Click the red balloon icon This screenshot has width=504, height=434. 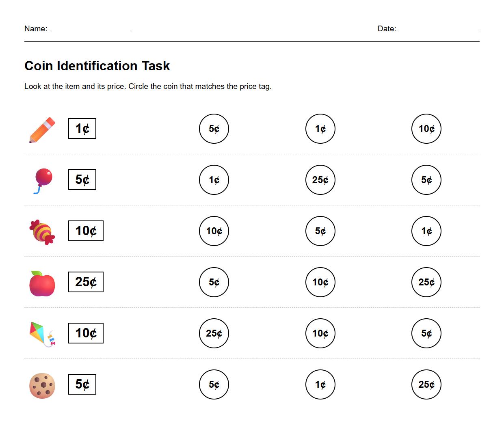click(43, 181)
